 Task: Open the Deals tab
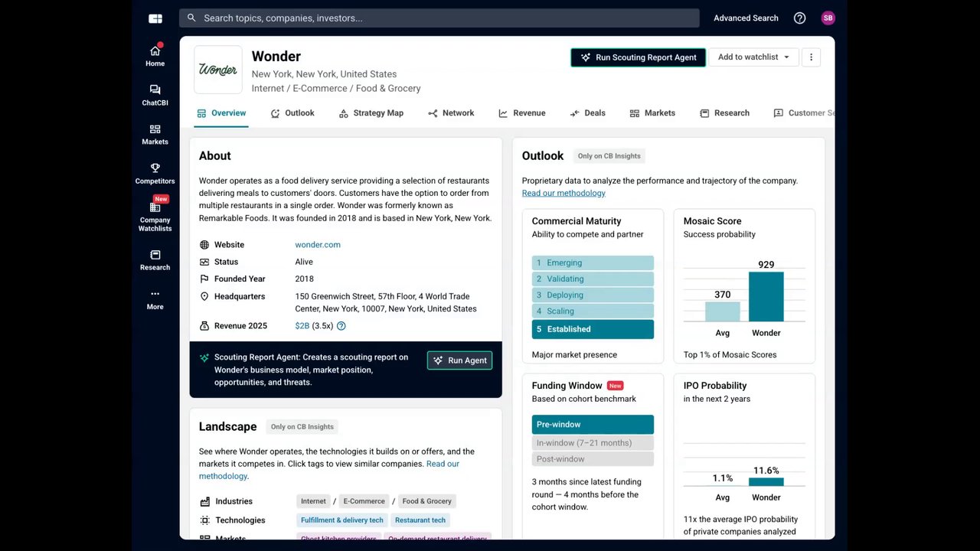tap(587, 113)
